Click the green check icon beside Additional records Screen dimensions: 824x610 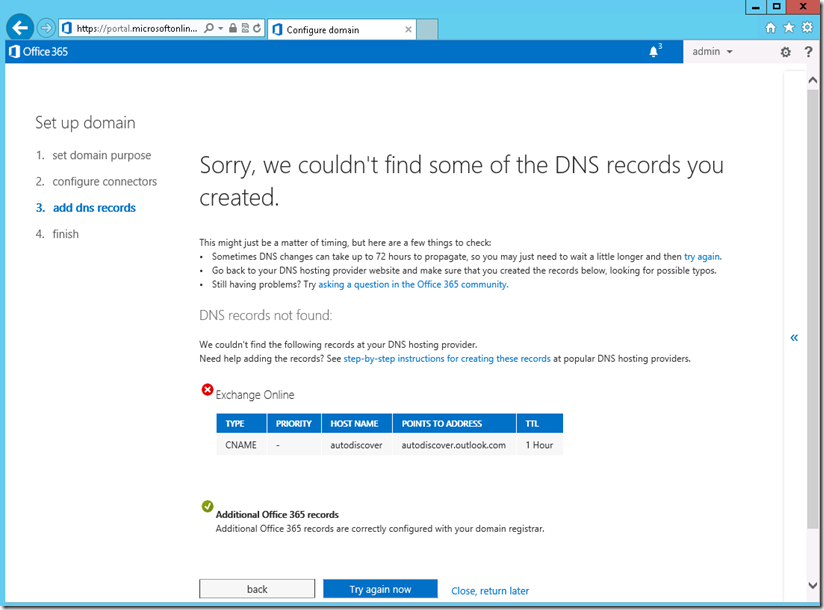click(208, 506)
